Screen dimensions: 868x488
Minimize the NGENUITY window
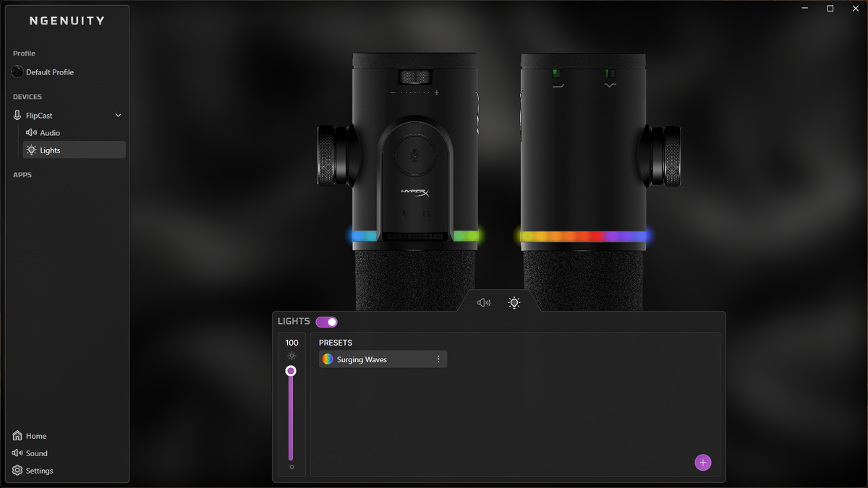[x=806, y=9]
